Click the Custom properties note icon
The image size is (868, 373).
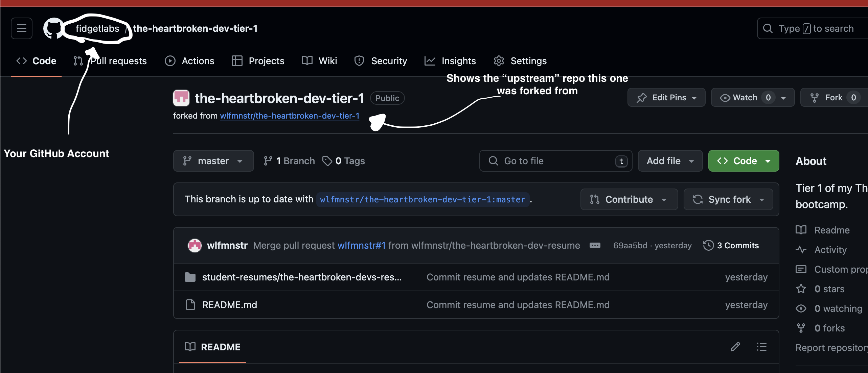tap(801, 269)
